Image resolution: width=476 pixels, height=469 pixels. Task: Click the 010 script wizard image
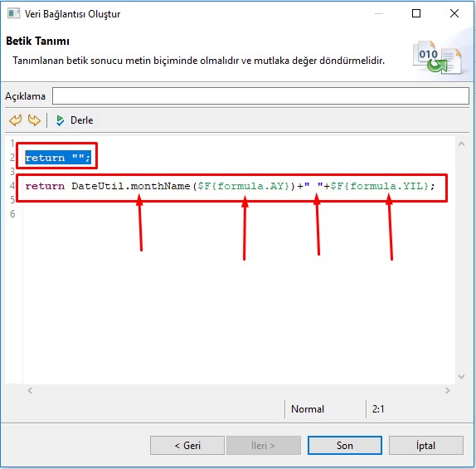pos(438,57)
